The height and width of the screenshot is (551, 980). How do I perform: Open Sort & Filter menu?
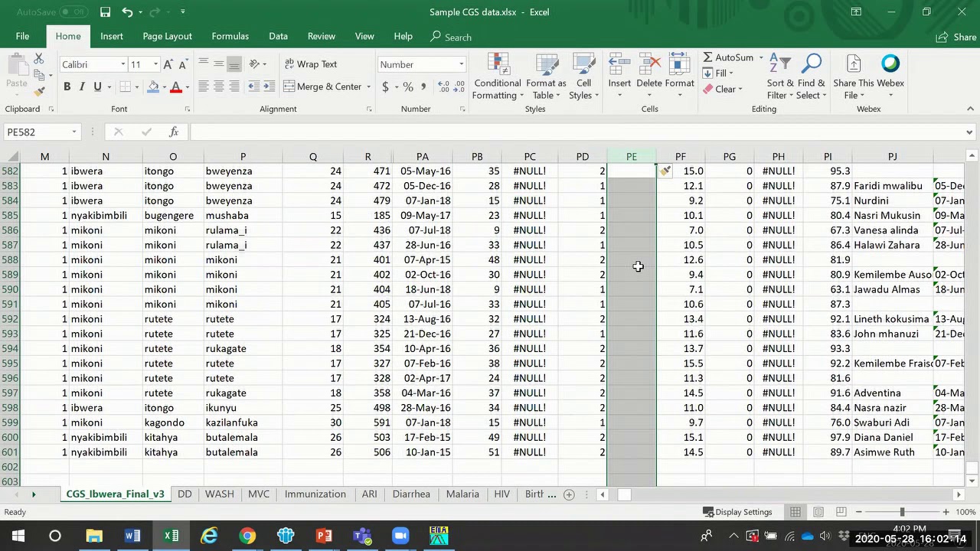780,77
